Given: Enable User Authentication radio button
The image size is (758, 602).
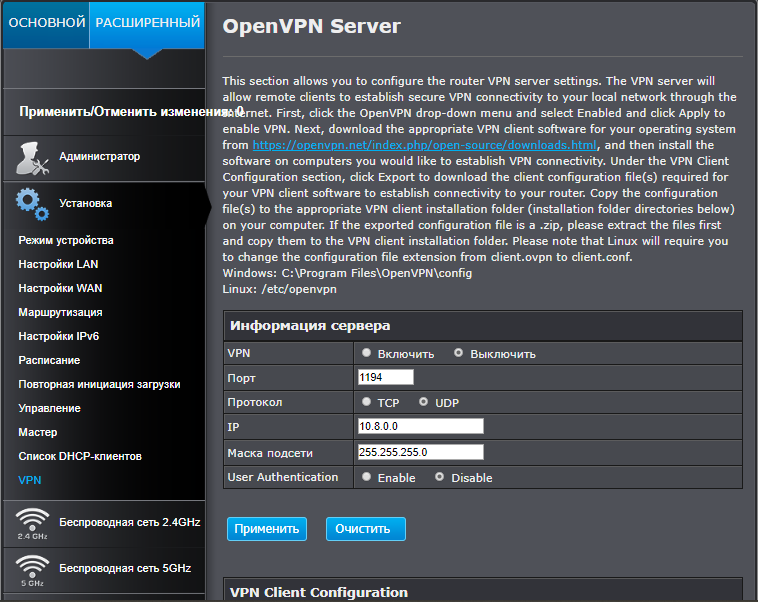Looking at the screenshot, I should pos(366,477).
